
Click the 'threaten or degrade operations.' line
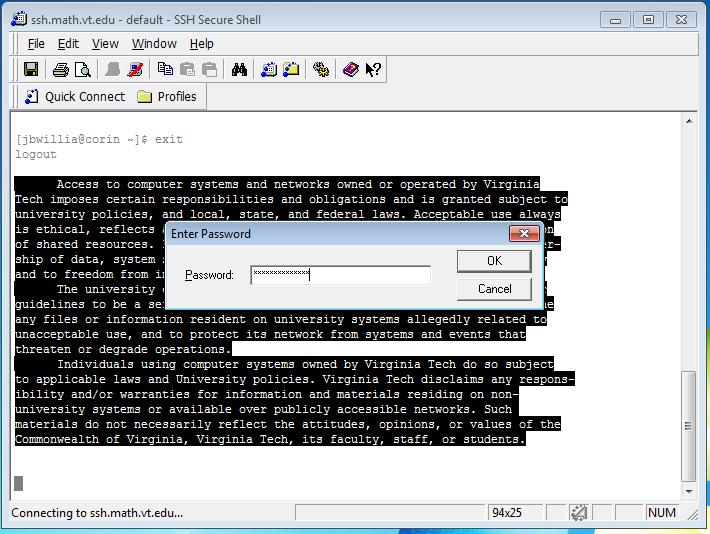point(123,349)
